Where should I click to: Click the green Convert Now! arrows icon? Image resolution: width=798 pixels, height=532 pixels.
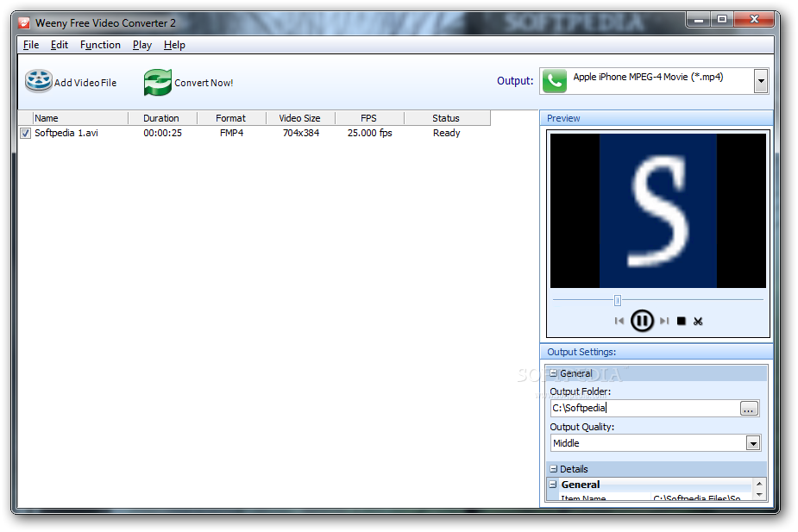pyautogui.click(x=158, y=83)
